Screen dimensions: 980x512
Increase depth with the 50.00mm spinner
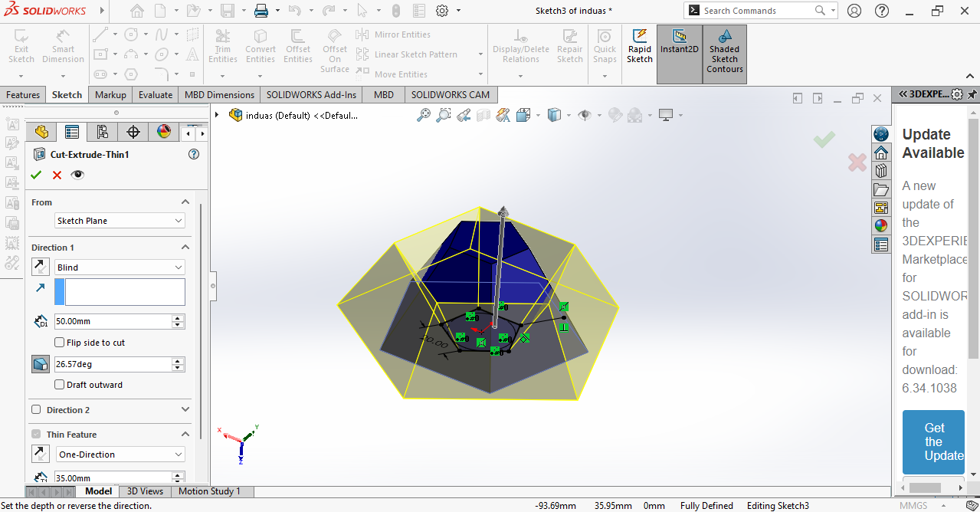click(178, 318)
